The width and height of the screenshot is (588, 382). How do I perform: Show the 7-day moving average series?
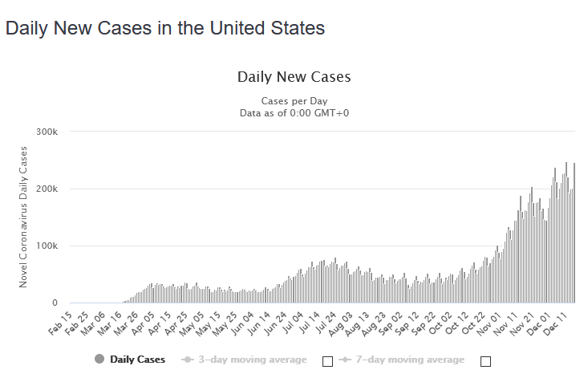click(x=410, y=360)
